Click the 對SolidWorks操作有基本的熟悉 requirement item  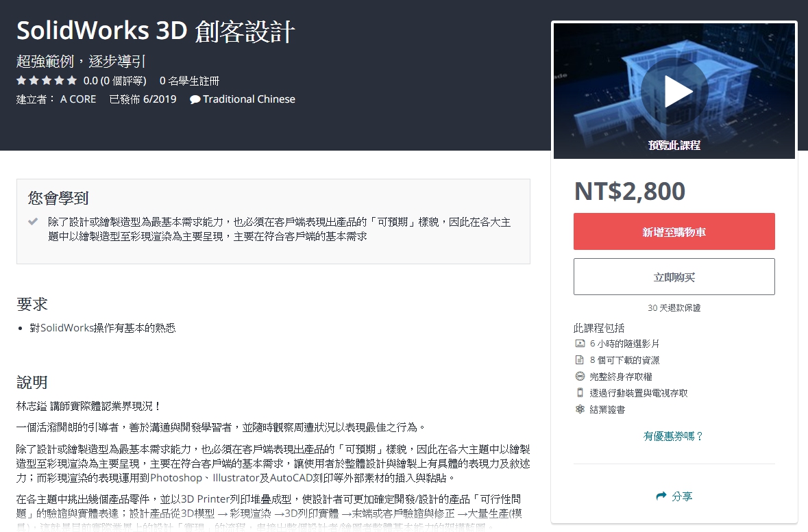coord(103,328)
